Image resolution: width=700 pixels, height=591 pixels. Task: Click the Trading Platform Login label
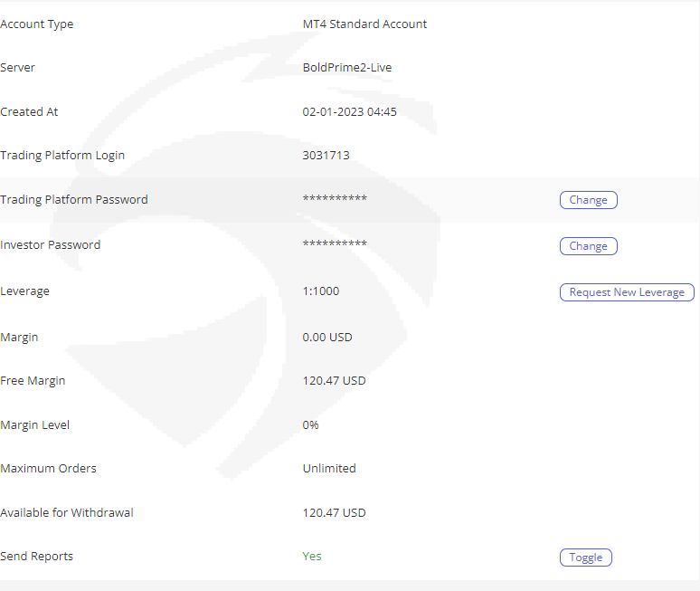[x=62, y=156]
